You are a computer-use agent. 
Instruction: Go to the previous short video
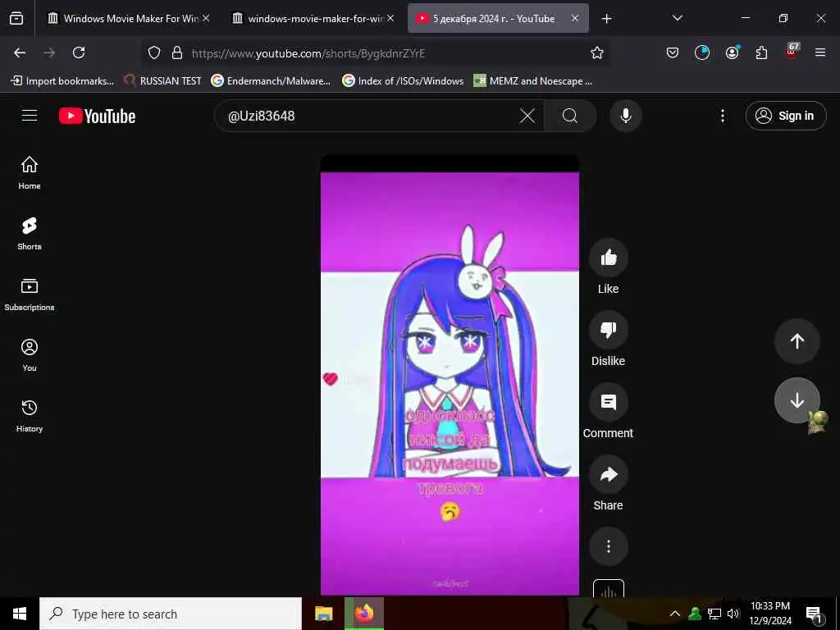(x=797, y=341)
